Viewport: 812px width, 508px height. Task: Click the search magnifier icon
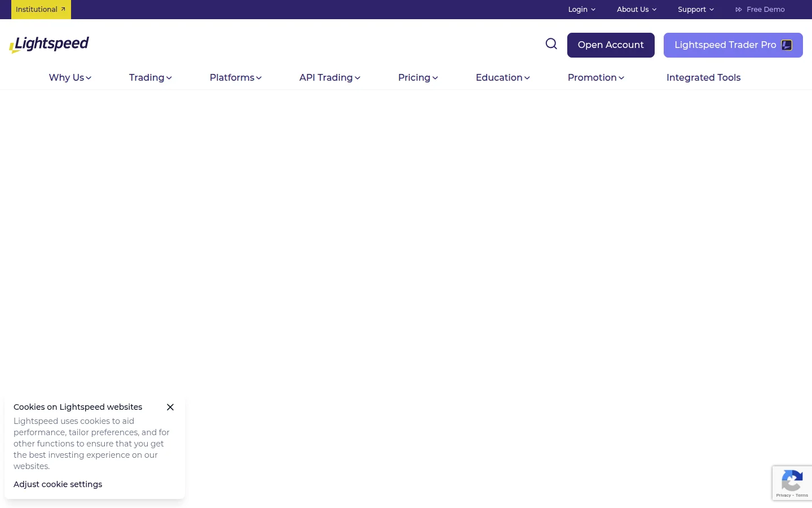551,44
